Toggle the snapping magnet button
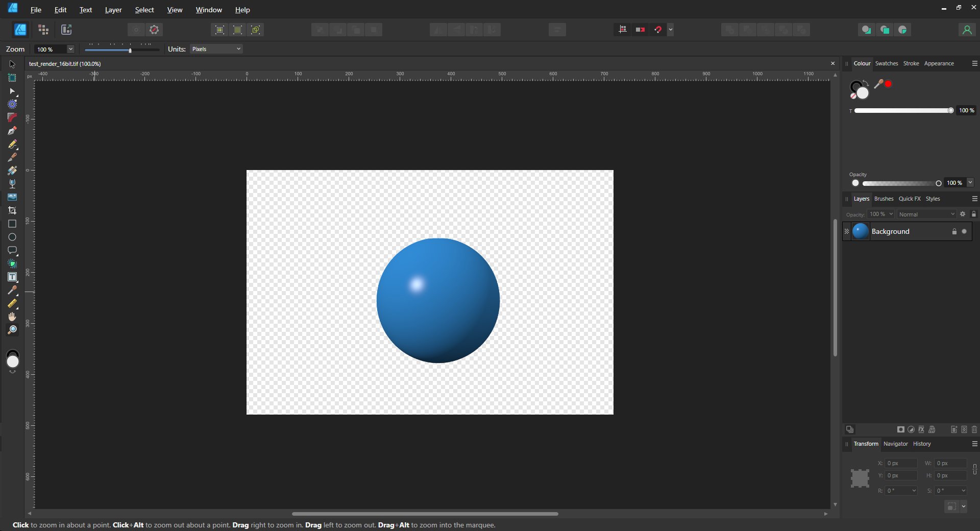The height and width of the screenshot is (531, 980). [658, 30]
